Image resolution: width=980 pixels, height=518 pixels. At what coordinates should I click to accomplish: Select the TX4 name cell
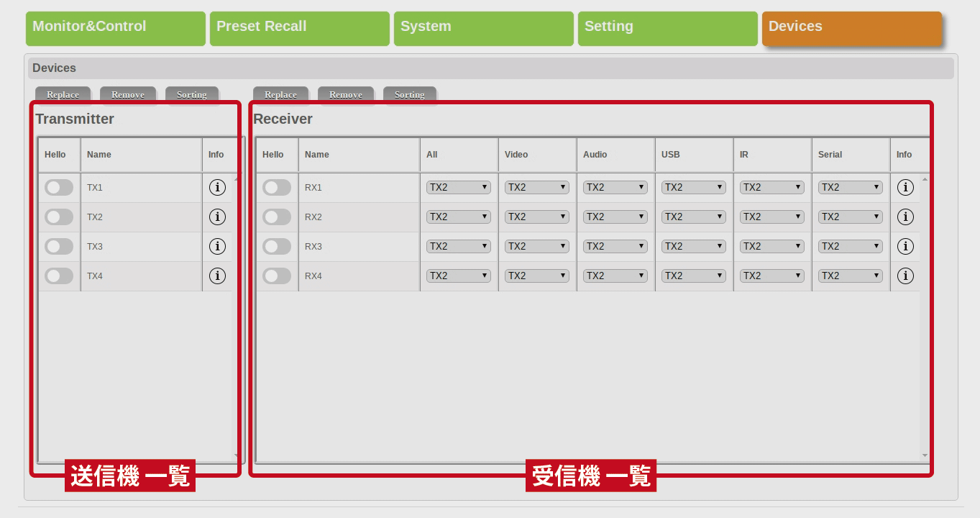pos(141,276)
